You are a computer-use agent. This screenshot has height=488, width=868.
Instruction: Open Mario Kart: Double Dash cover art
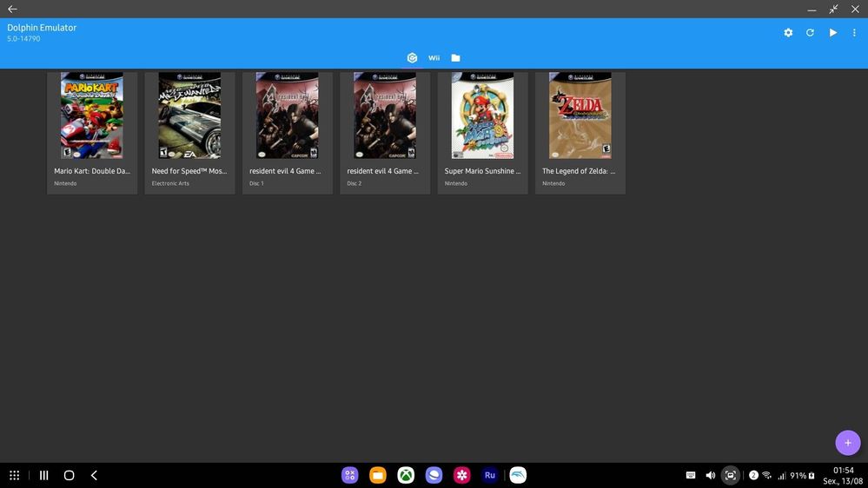(92, 115)
